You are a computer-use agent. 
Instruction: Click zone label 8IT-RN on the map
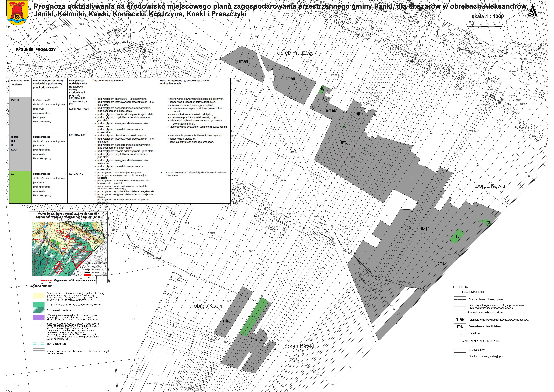(243, 62)
